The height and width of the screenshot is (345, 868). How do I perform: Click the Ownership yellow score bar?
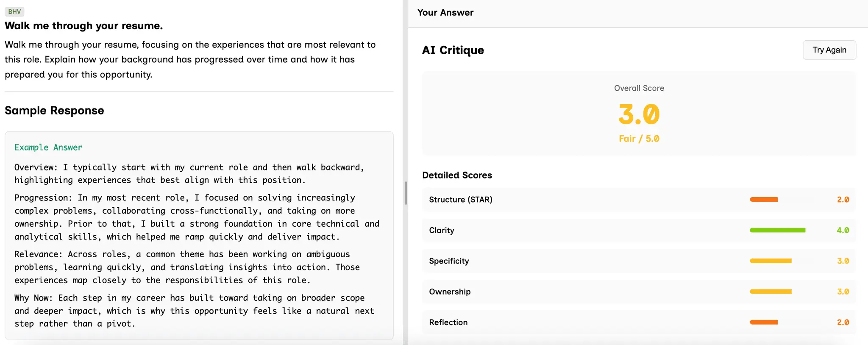pyautogui.click(x=771, y=292)
